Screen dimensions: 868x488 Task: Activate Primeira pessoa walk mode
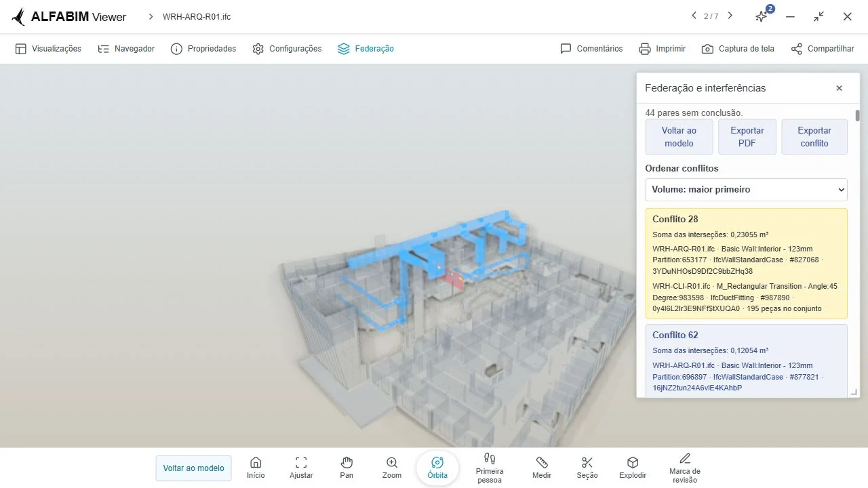click(x=490, y=468)
